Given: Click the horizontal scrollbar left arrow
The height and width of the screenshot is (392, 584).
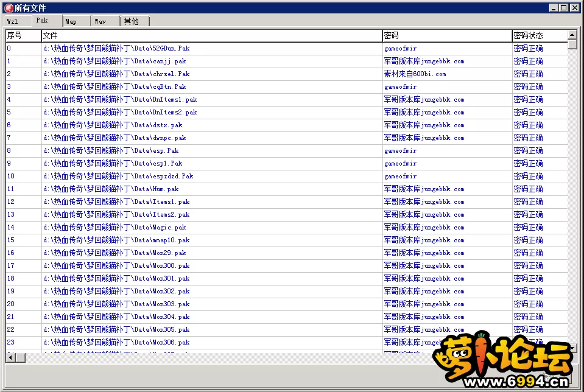Looking at the screenshot, I should [x=11, y=358].
